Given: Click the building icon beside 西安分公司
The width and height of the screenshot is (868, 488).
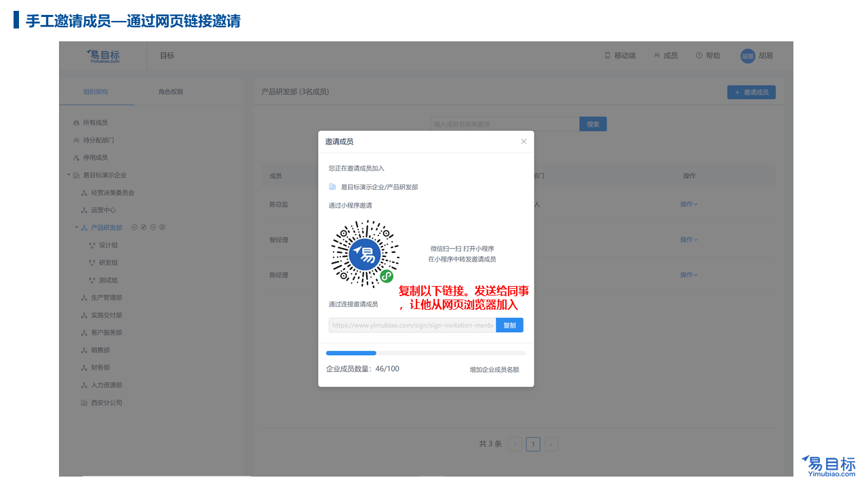Looking at the screenshot, I should click(x=84, y=403).
